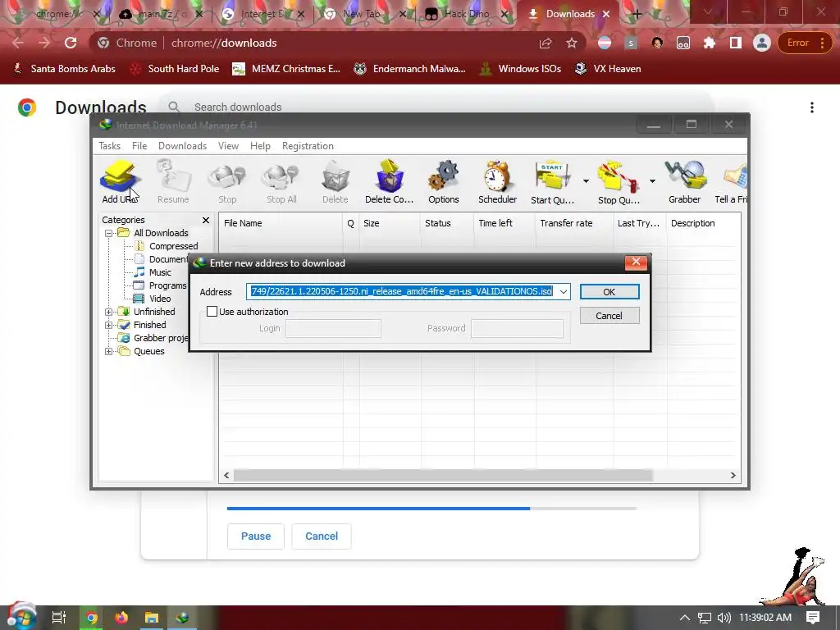This screenshot has width=840, height=630.
Task: Open the Chrome profile avatar icon
Action: [x=761, y=43]
